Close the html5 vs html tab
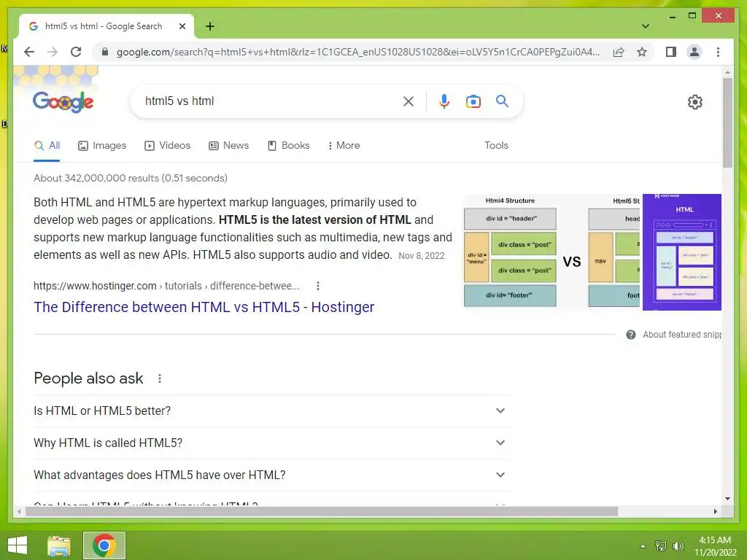This screenshot has width=747, height=560. (182, 26)
